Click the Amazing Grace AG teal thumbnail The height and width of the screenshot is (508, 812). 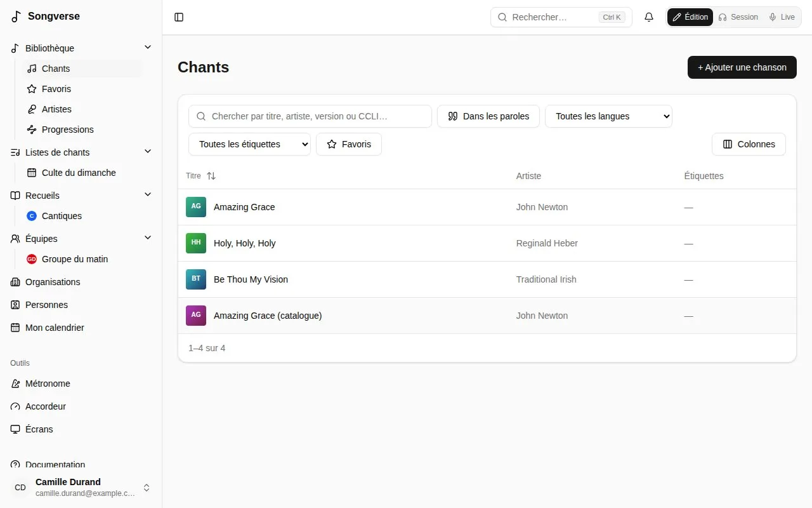point(196,207)
